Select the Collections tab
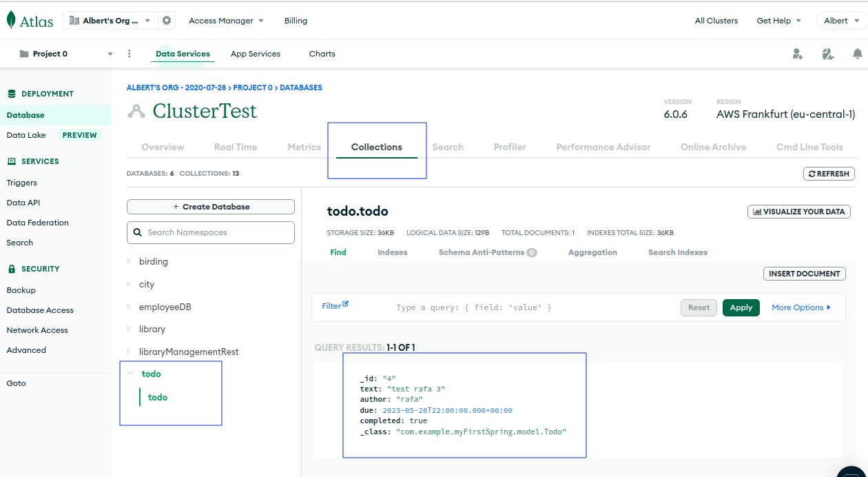 377,147
